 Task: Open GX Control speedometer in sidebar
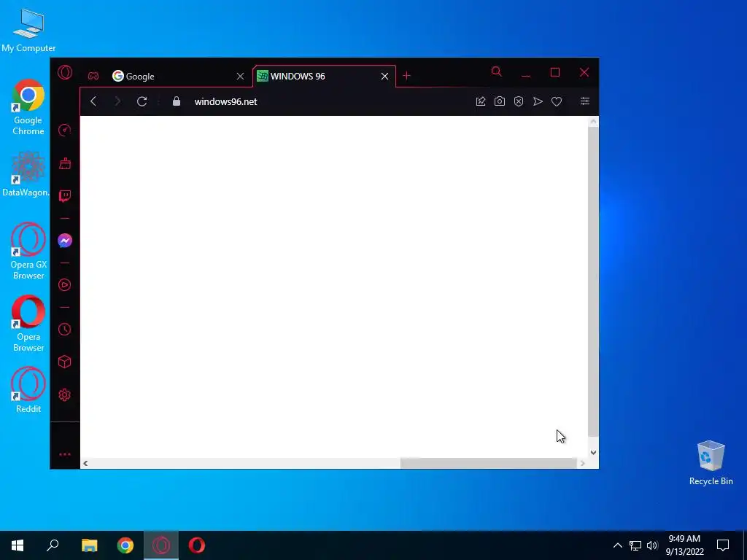coord(65,130)
